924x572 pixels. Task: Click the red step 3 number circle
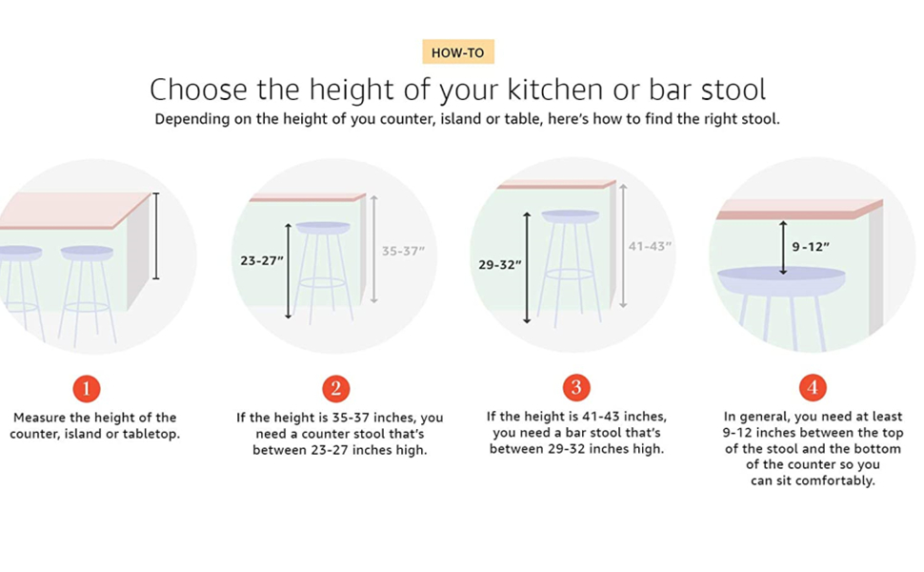(x=575, y=388)
